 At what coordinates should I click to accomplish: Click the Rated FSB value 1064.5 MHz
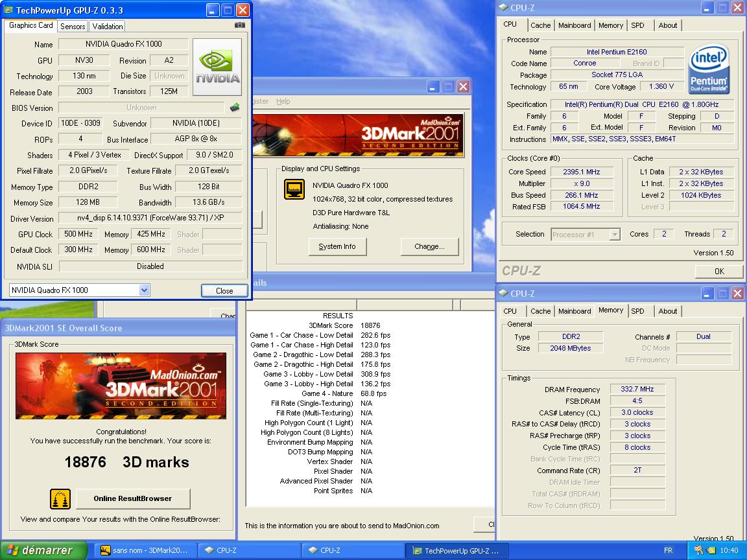[581, 206]
